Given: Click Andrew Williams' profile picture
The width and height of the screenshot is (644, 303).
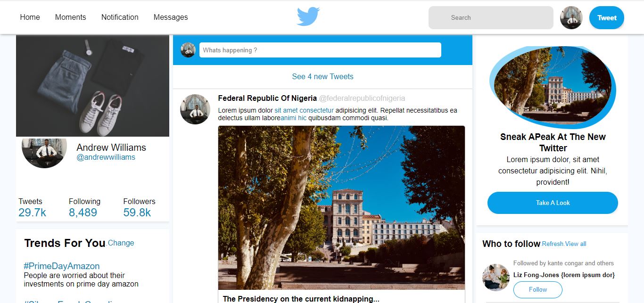Looking at the screenshot, I should [x=44, y=152].
